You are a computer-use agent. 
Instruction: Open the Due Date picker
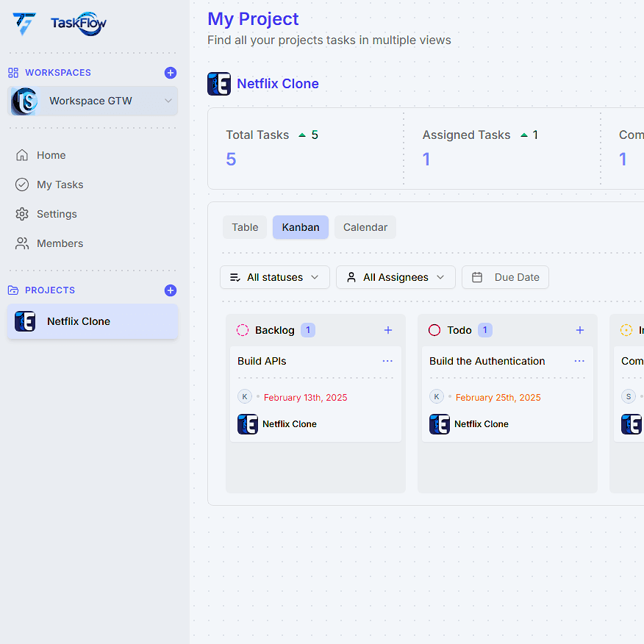(505, 277)
